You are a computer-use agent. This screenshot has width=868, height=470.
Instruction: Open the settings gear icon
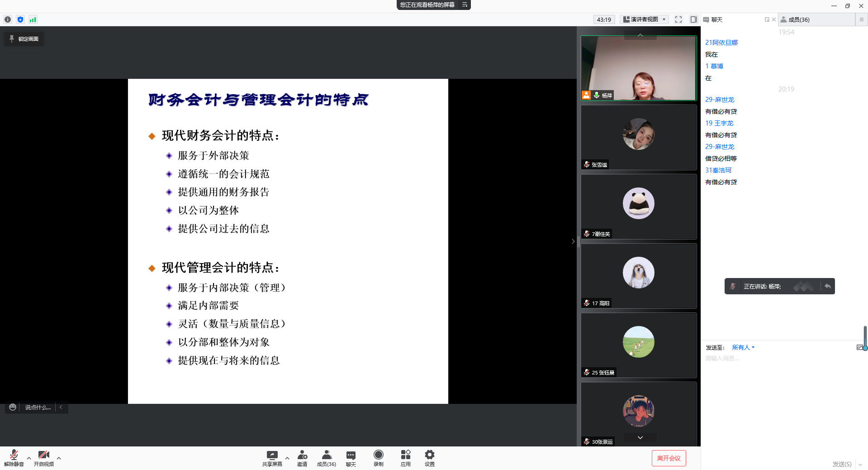coord(429,456)
